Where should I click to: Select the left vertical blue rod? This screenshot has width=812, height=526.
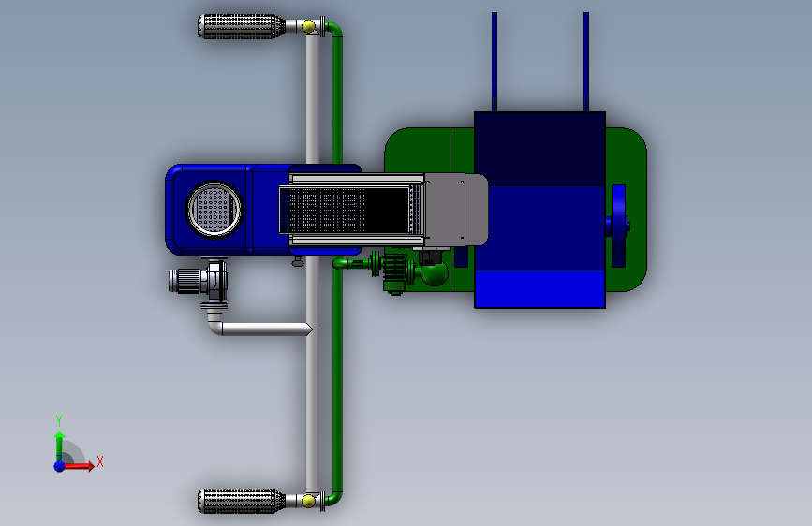pos(495,62)
